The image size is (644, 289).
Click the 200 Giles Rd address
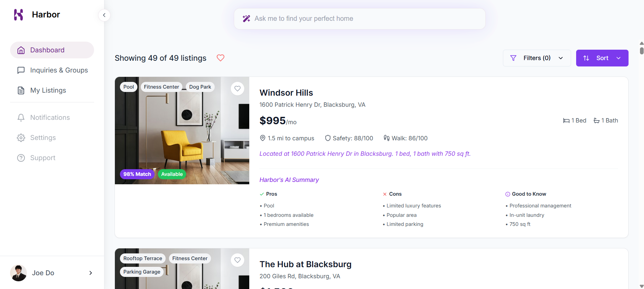tap(300, 276)
